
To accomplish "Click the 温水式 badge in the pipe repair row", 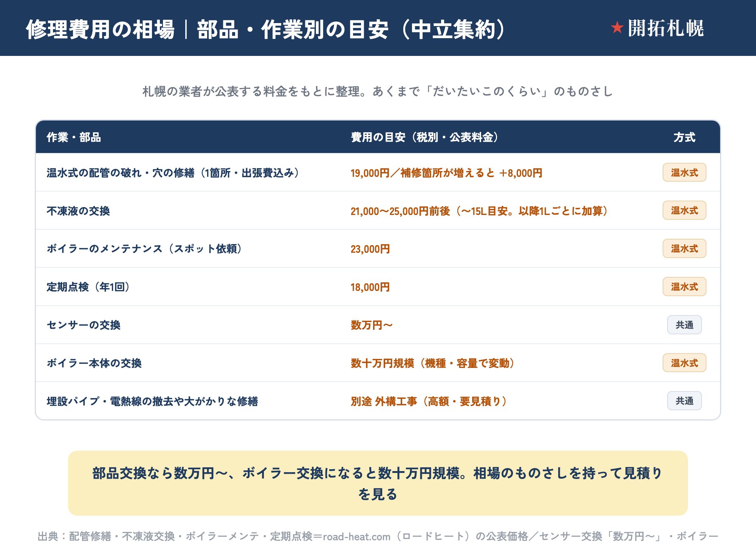I will click(684, 173).
